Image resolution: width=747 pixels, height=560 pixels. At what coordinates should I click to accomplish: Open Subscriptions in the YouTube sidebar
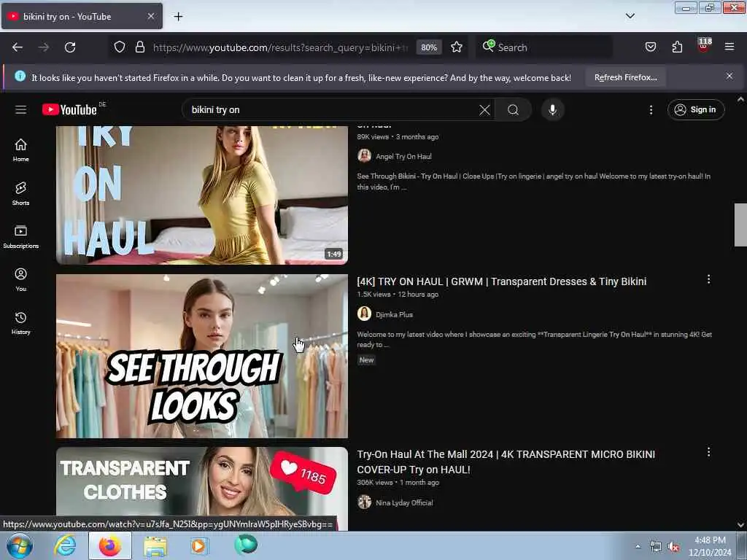point(20,237)
